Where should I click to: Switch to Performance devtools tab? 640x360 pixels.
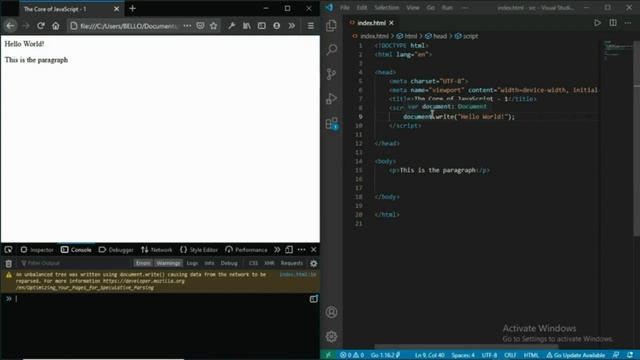pyautogui.click(x=247, y=250)
